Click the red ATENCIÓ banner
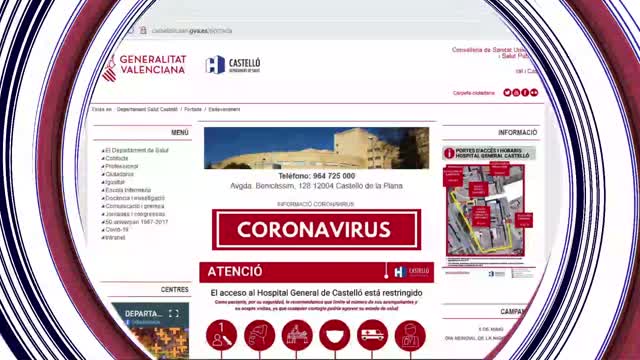The image size is (640, 360). click(x=316, y=272)
